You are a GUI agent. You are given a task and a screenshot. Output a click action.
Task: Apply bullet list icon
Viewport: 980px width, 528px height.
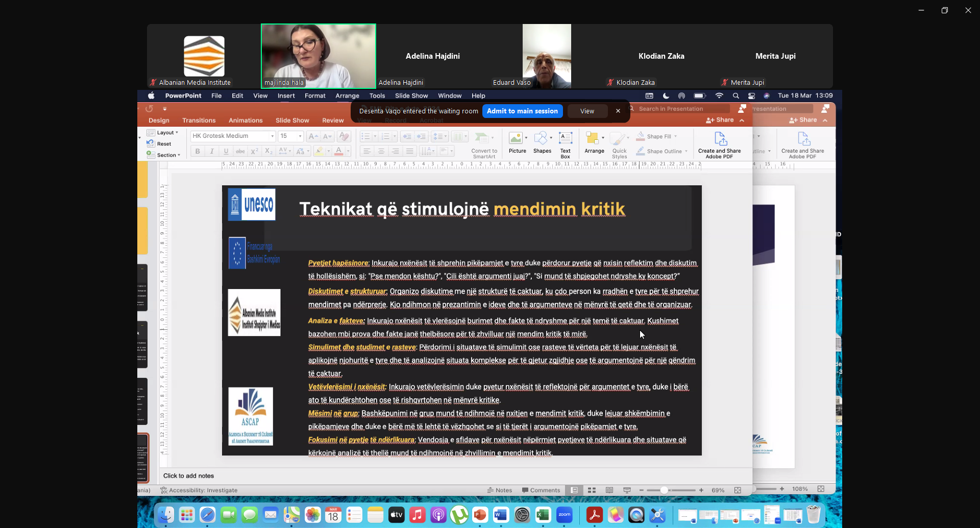click(x=365, y=136)
